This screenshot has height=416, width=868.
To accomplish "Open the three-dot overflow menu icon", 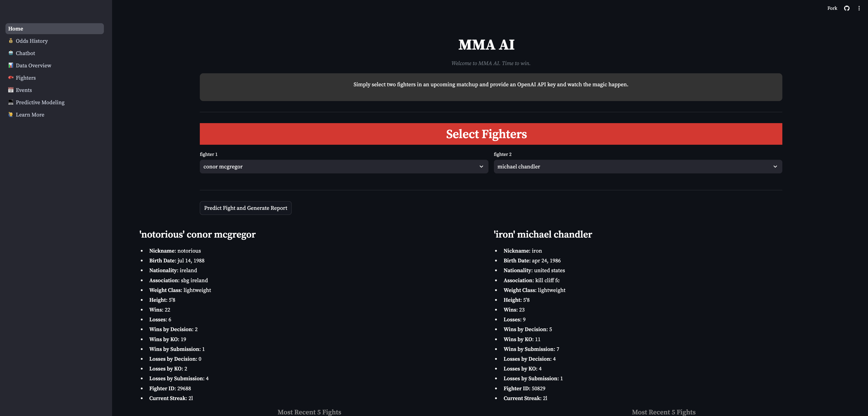I will tap(859, 8).
